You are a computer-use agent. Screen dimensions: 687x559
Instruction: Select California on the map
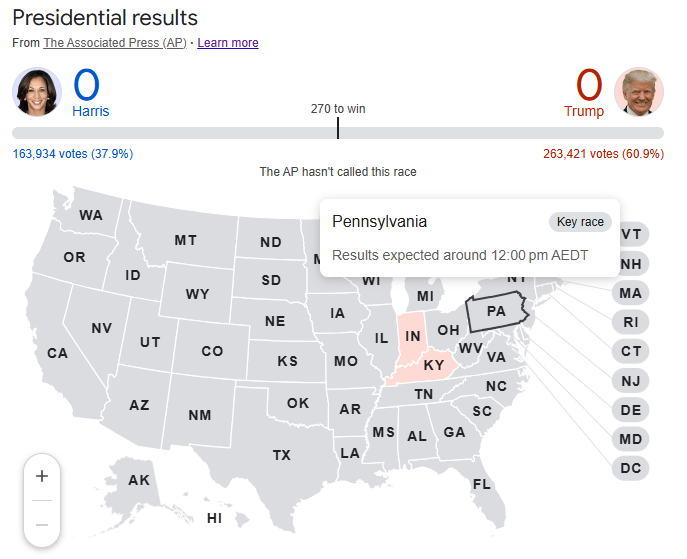tap(57, 353)
